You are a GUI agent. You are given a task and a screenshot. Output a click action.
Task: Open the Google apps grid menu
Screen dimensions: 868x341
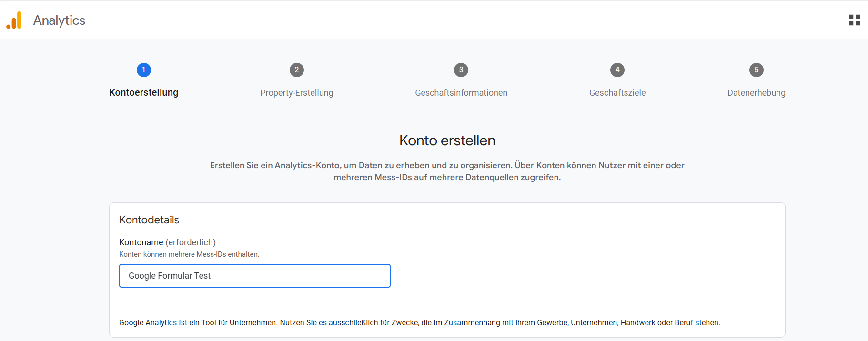tap(854, 20)
